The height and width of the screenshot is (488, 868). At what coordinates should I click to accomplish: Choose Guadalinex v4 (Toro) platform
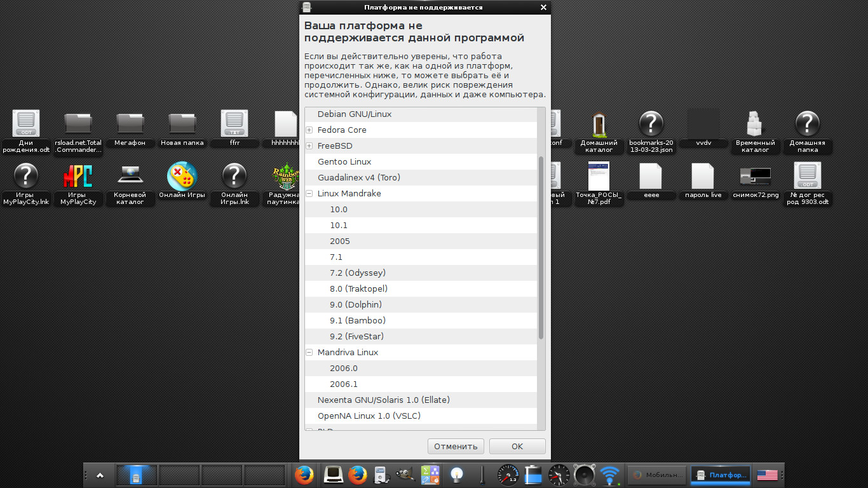coord(421,178)
